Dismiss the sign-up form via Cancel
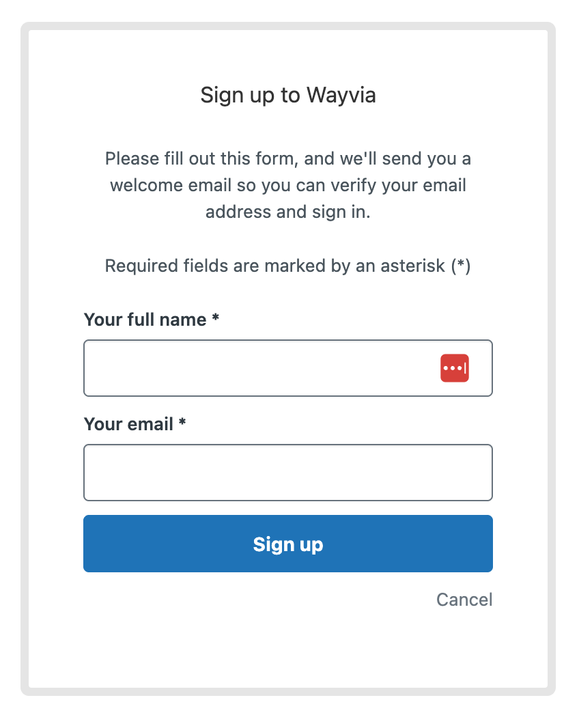 464,600
